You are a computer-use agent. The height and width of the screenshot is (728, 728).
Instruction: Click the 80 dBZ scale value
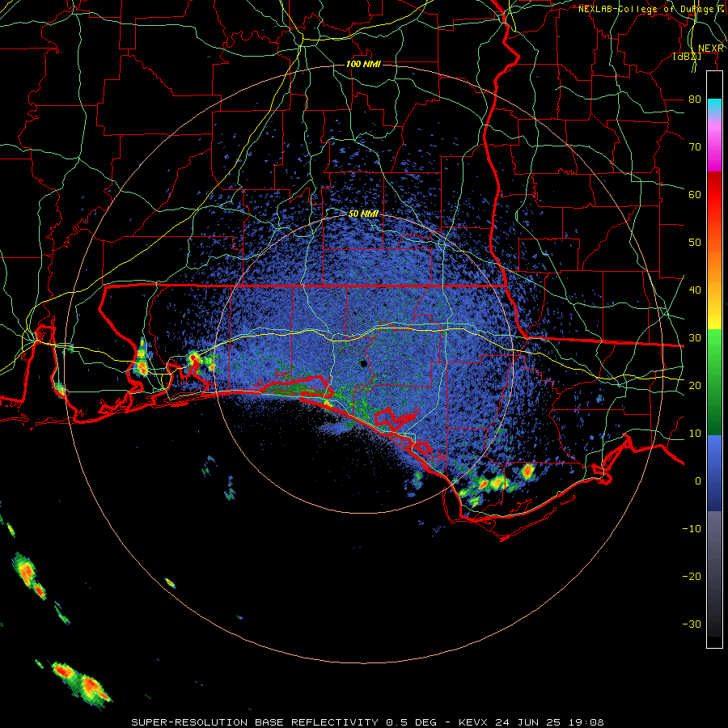coord(695,99)
